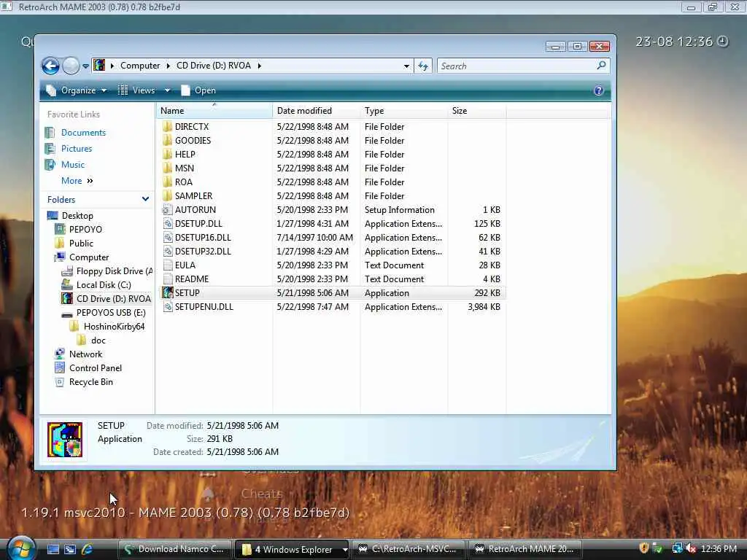Select the SETUP application icon
The width and height of the screenshot is (747, 560).
(167, 293)
